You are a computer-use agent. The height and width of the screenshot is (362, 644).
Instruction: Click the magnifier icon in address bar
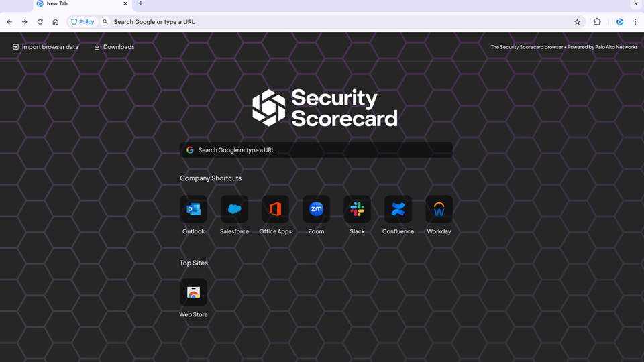(105, 22)
